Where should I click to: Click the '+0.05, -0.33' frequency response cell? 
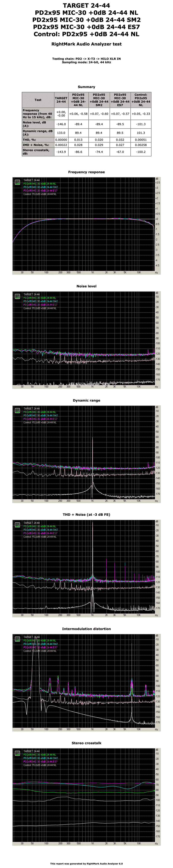coord(141,114)
